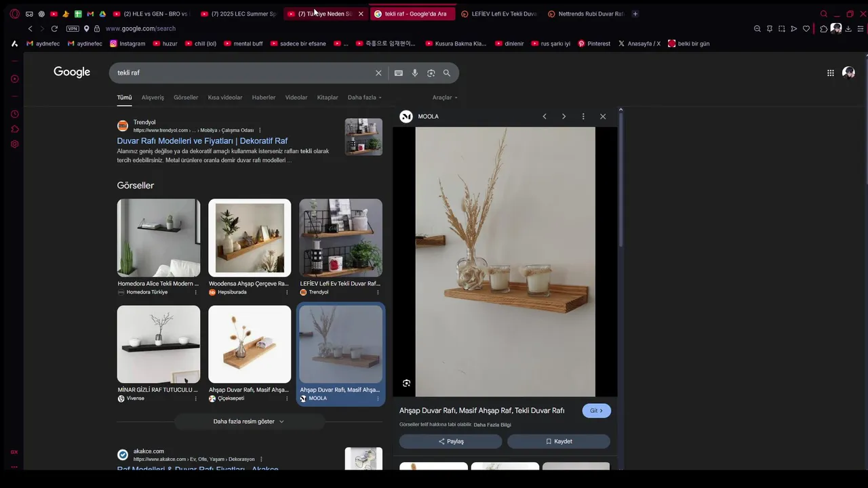This screenshot has height=488, width=868.
Task: Switch to the Videolar search tab
Action: tap(296, 98)
